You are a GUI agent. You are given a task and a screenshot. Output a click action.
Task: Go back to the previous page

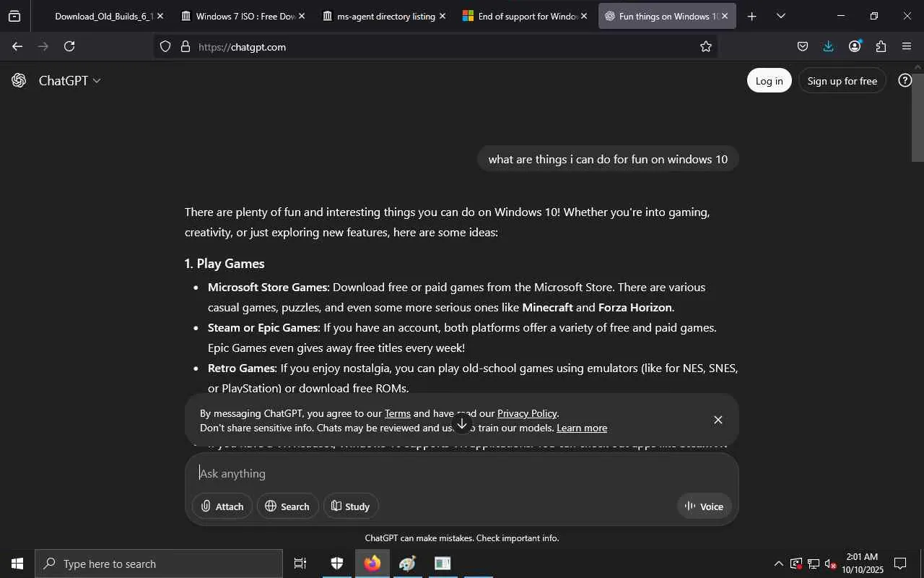coord(17,46)
